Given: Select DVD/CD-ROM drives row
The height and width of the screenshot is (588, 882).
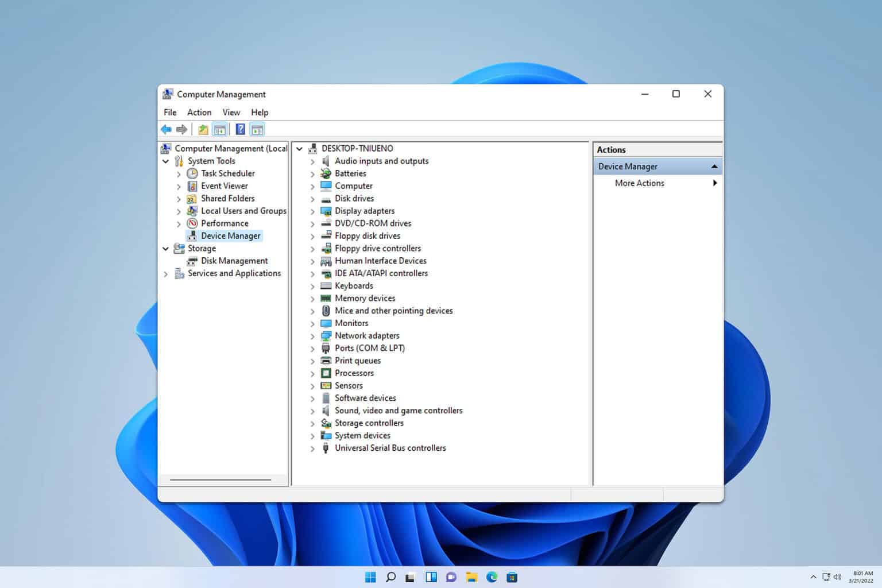Looking at the screenshot, I should coord(373,223).
